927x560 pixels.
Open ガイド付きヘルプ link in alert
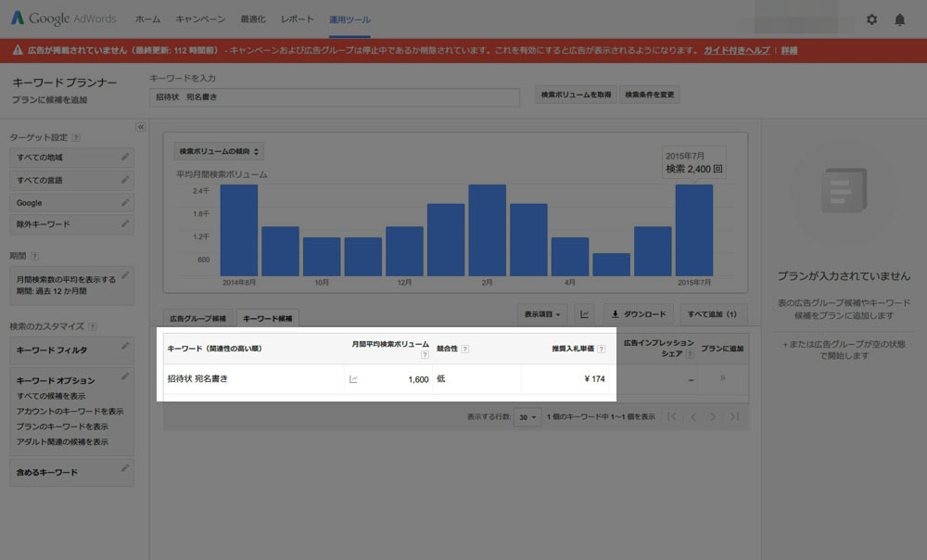pos(737,50)
